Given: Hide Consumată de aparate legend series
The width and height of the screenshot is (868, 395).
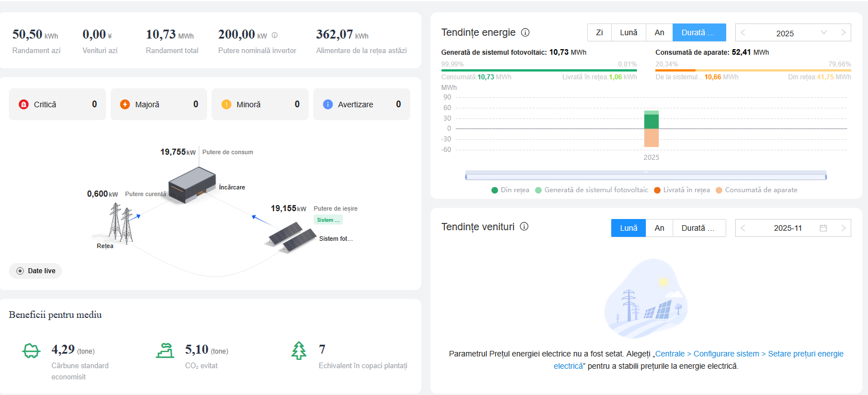Looking at the screenshot, I should point(755,190).
